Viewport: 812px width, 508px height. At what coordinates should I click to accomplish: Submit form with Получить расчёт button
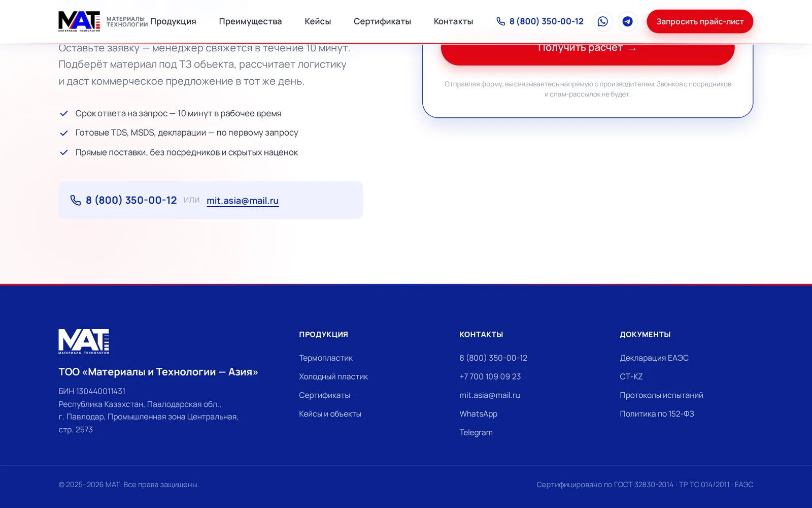click(588, 54)
